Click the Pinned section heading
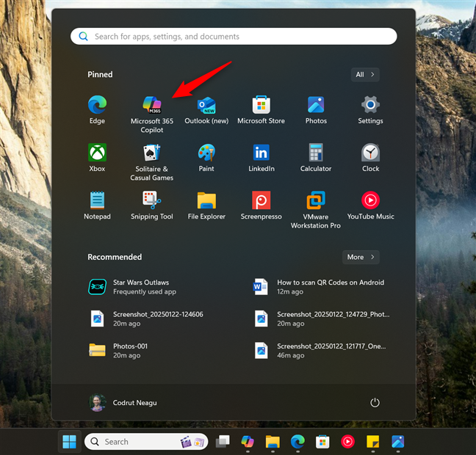This screenshot has height=455, width=476. click(x=100, y=75)
